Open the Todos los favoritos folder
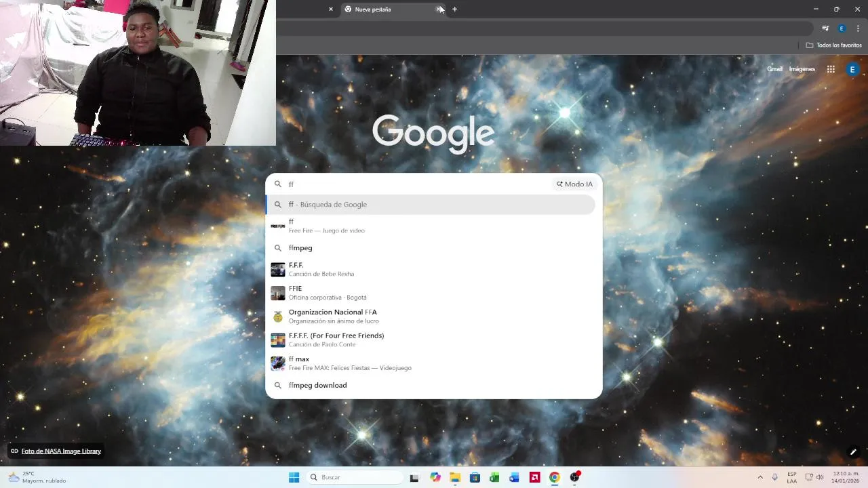 coord(833,45)
